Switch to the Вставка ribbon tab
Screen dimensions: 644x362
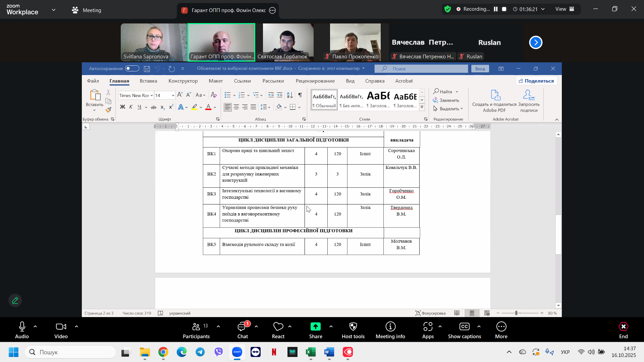pyautogui.click(x=148, y=81)
